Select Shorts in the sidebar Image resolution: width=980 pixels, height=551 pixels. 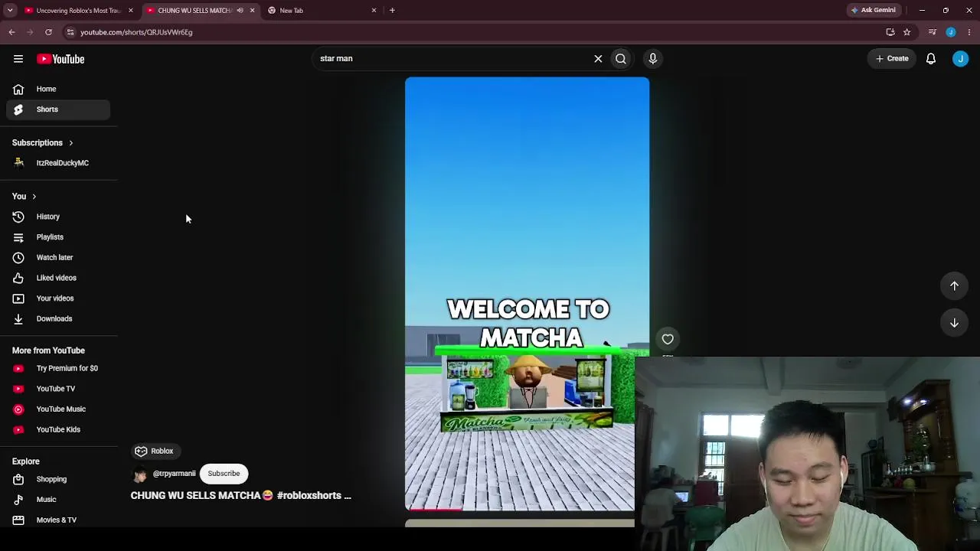(x=58, y=109)
